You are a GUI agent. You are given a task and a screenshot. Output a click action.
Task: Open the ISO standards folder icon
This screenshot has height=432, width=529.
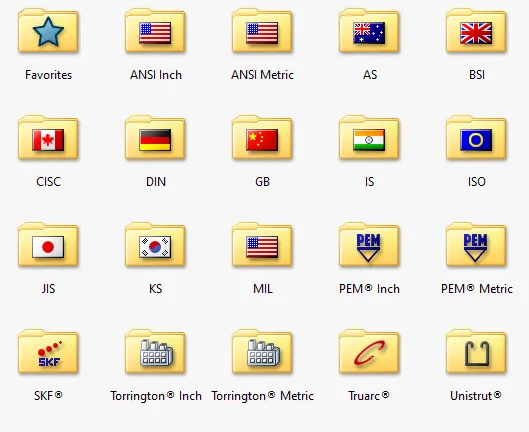pos(476,138)
